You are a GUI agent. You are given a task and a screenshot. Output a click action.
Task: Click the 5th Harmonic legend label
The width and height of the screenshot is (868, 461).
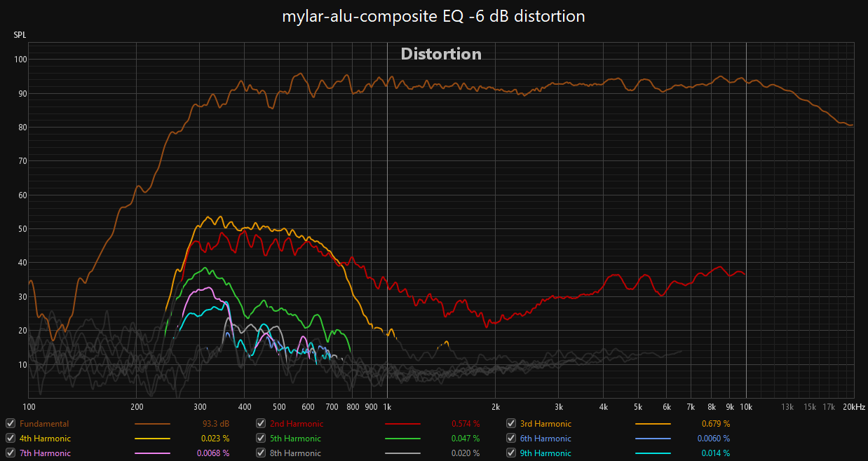pos(295,439)
